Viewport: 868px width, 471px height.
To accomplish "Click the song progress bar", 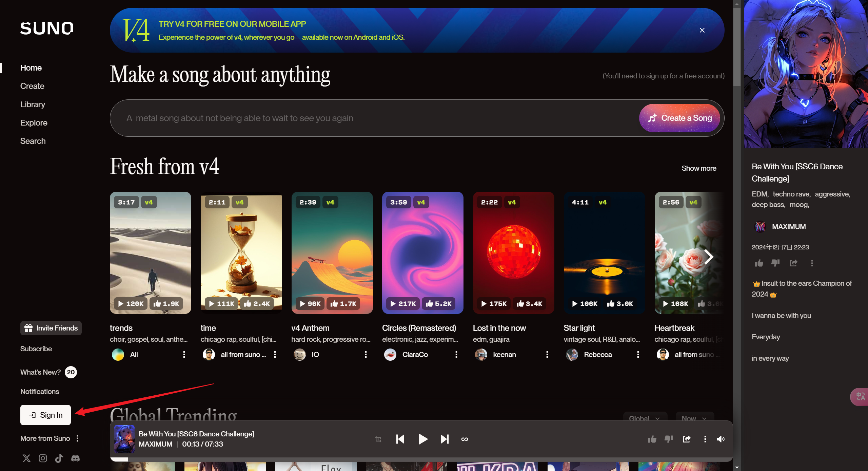I will pos(420,459).
